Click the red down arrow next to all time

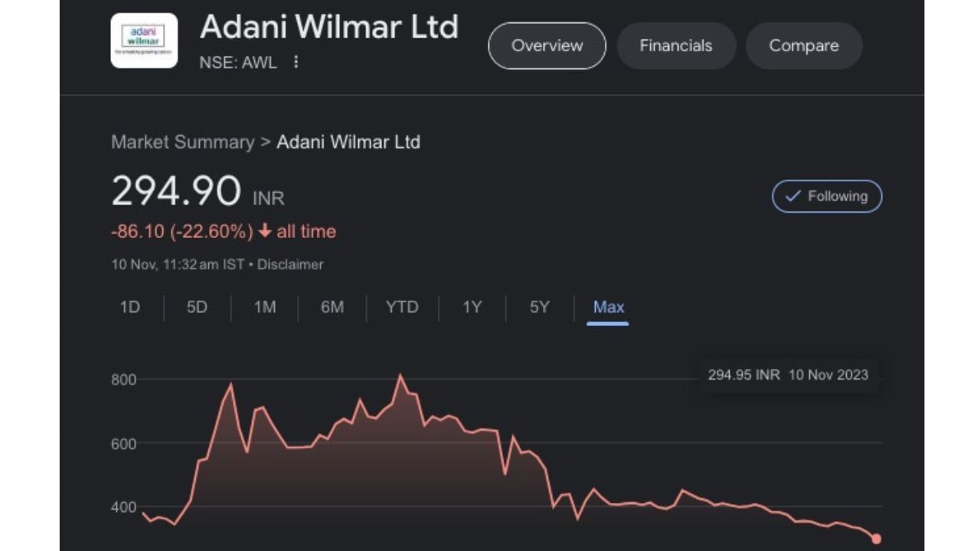[265, 231]
